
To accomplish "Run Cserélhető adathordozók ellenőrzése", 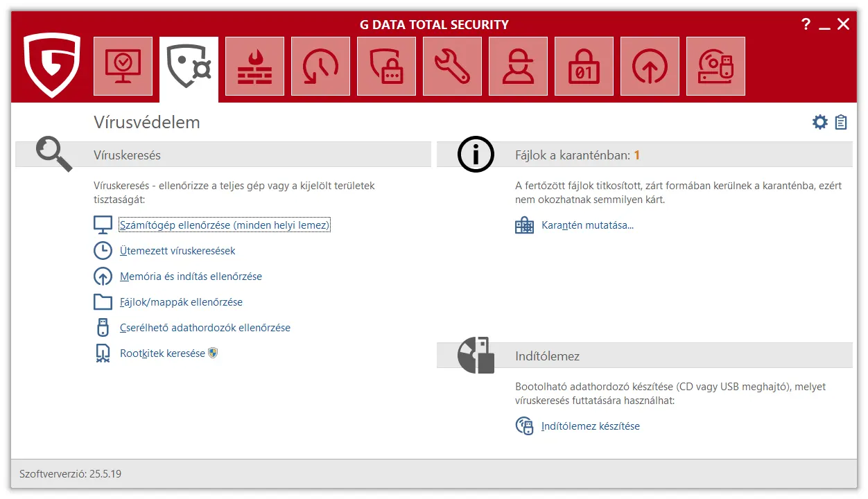I will (x=205, y=328).
